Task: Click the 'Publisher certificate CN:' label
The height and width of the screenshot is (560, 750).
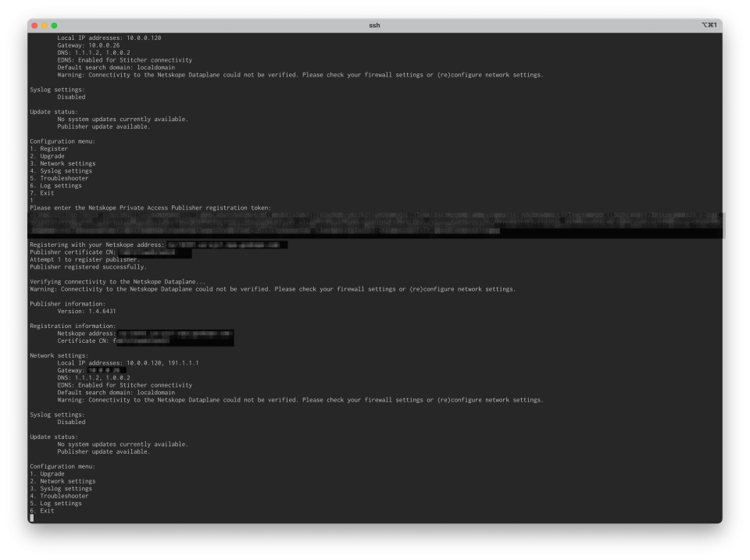Action: pyautogui.click(x=73, y=252)
